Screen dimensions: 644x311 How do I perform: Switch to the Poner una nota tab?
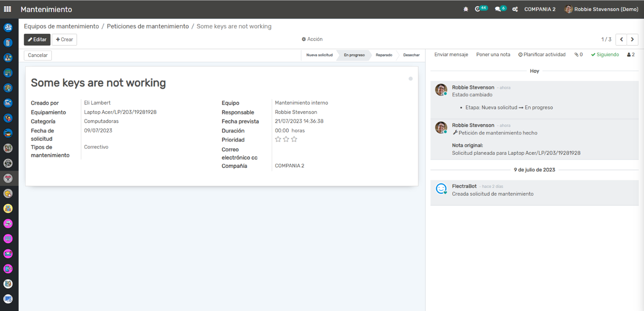tap(493, 55)
